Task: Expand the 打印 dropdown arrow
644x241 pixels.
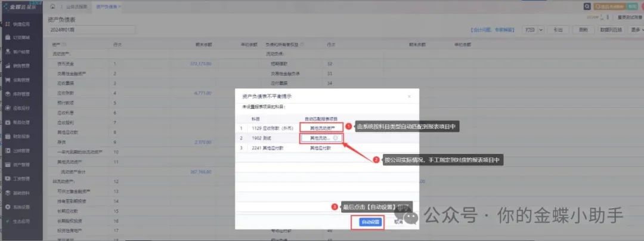Action: 541,29
